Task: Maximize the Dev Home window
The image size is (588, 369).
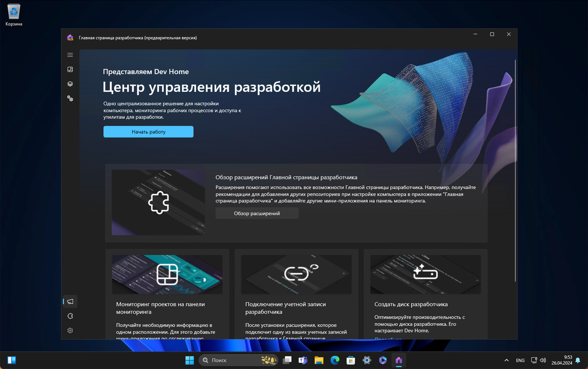Action: coord(492,35)
